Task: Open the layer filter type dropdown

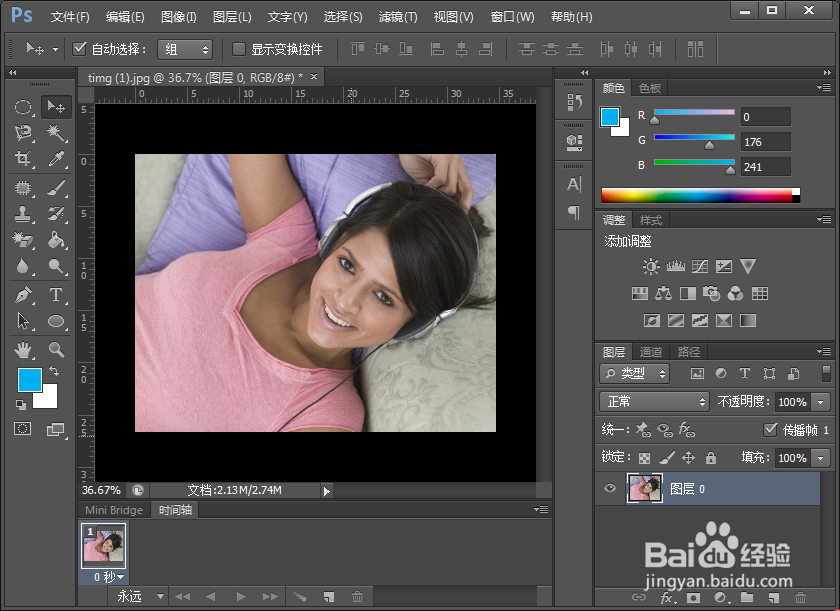Action: 635,373
